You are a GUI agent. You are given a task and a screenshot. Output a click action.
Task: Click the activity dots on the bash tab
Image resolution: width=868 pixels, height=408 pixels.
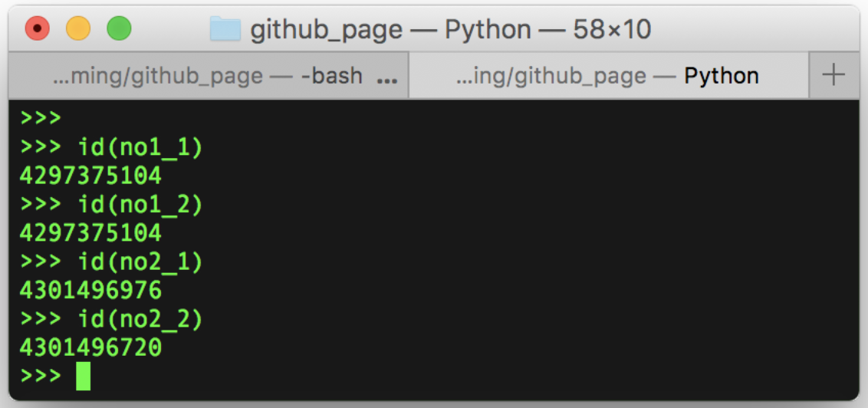387,81
